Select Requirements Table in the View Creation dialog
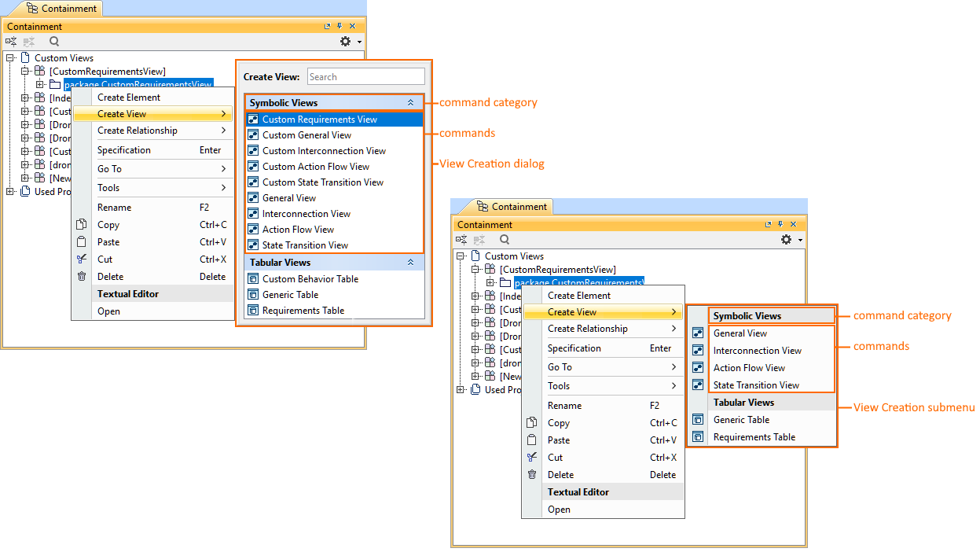Viewport: 980px width, 552px height. point(303,311)
